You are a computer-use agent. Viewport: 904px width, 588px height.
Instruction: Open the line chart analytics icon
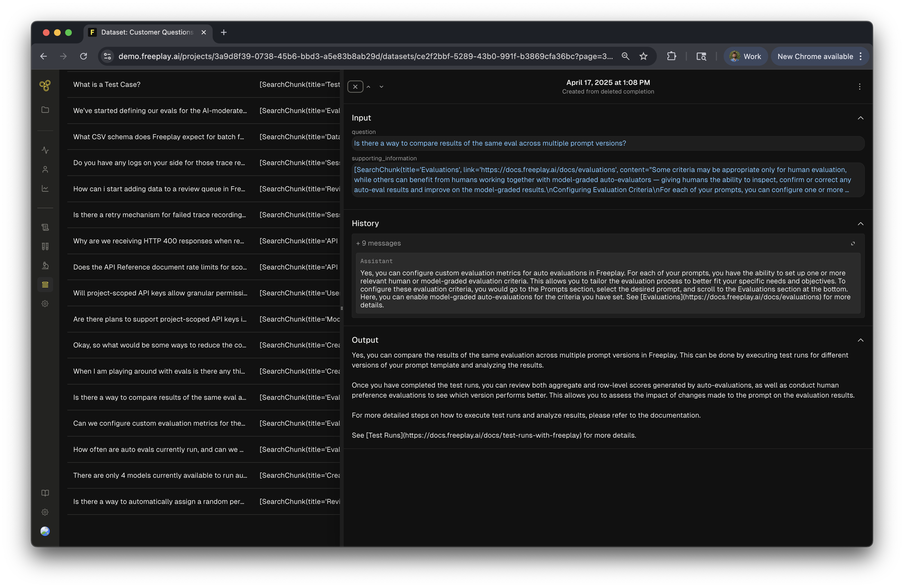pos(45,188)
